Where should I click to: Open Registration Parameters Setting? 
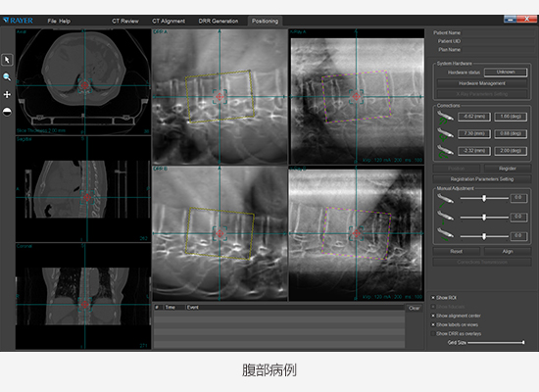pyautogui.click(x=481, y=179)
